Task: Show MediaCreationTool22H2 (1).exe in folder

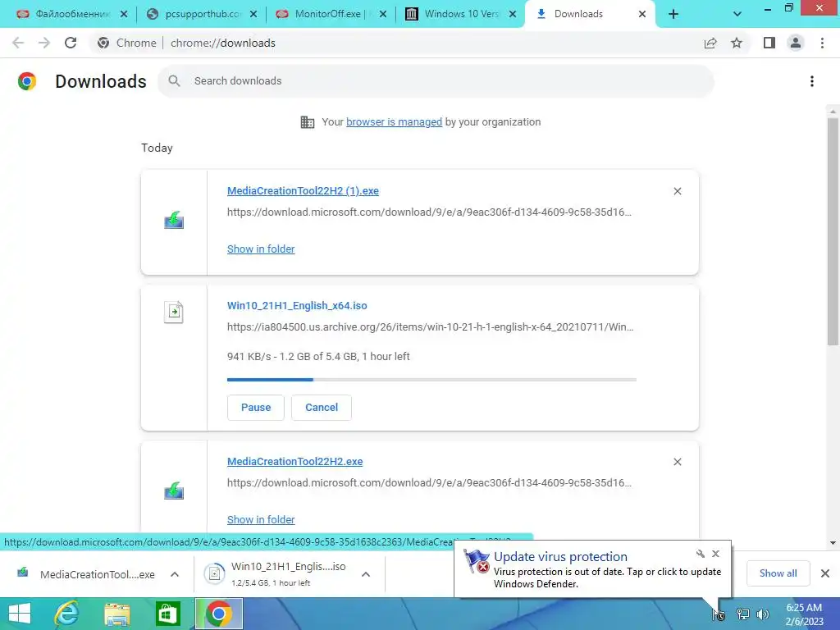Action: click(261, 249)
